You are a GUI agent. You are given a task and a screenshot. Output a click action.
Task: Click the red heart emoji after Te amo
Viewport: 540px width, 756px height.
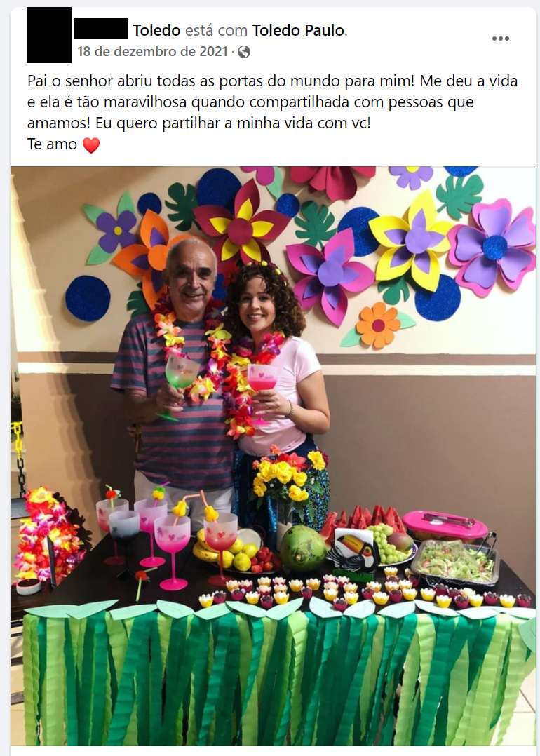coord(91,144)
